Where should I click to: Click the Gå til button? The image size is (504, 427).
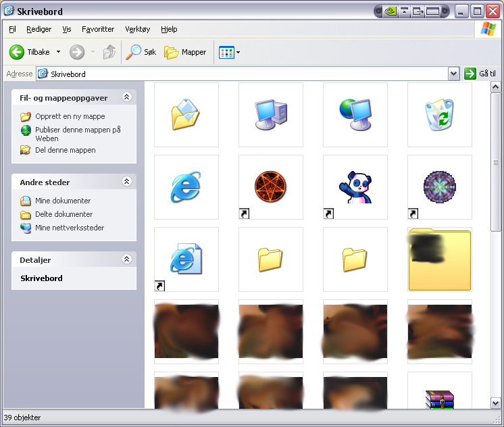click(x=480, y=74)
